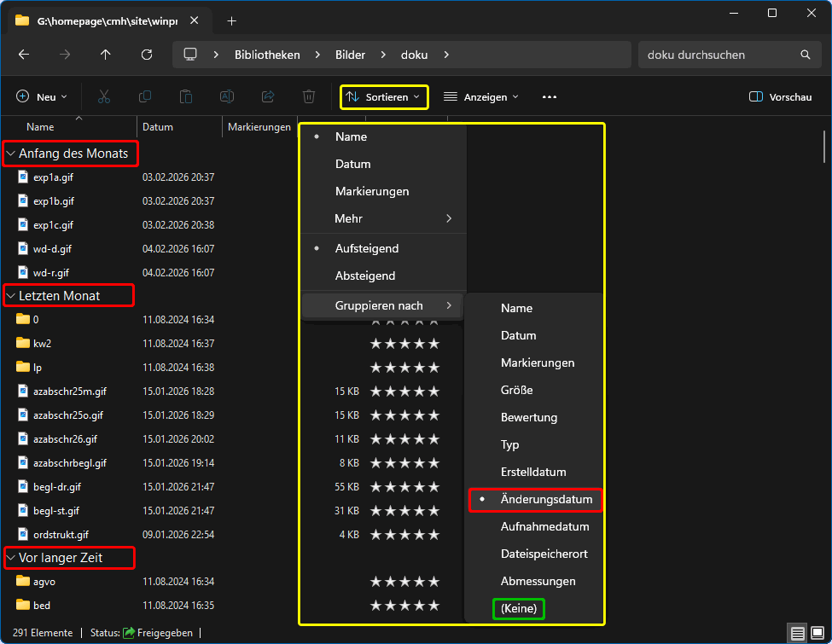The width and height of the screenshot is (832, 644).
Task: Click the vertical scrollbar on right
Action: click(823, 145)
